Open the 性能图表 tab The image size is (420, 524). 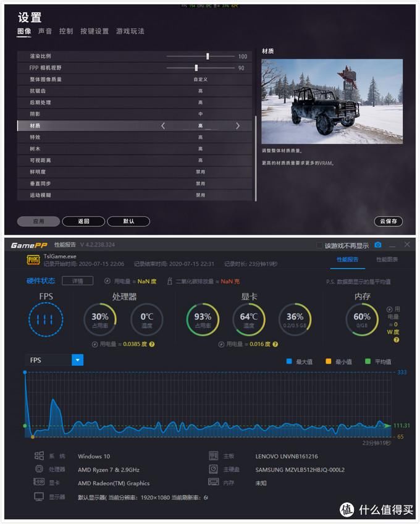pyautogui.click(x=387, y=260)
